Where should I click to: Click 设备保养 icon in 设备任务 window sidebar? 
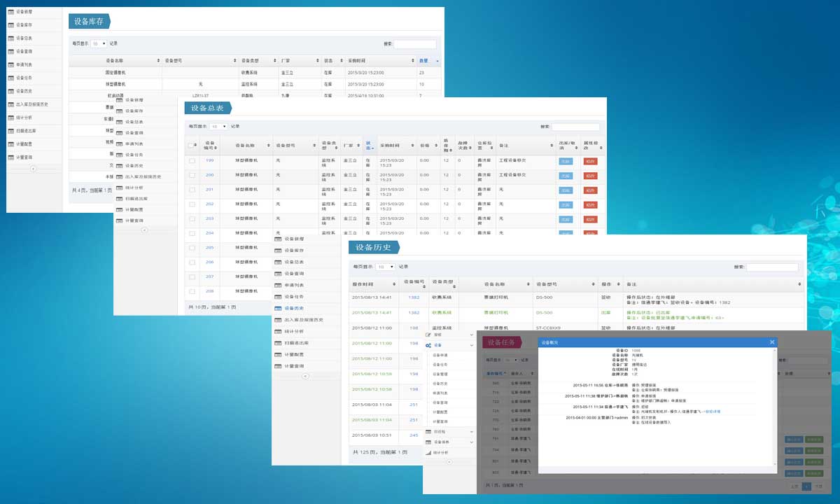(428, 442)
